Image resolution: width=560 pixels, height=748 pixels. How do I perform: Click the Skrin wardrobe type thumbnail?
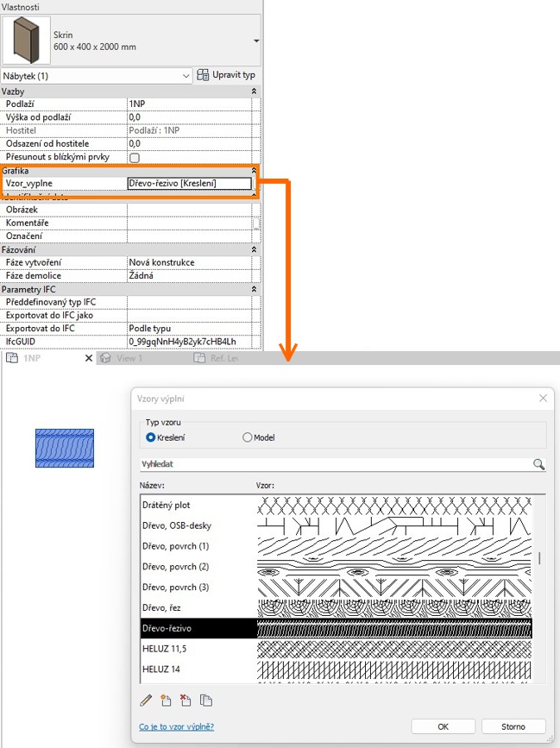coord(24,40)
